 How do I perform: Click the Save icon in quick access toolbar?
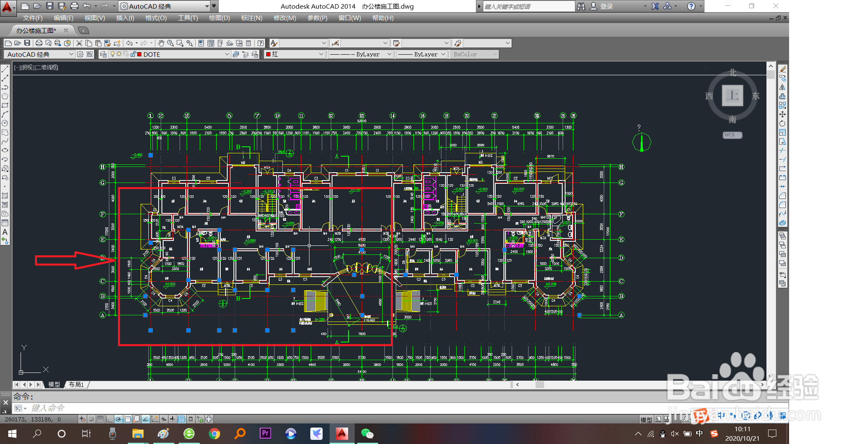pyautogui.click(x=50, y=6)
